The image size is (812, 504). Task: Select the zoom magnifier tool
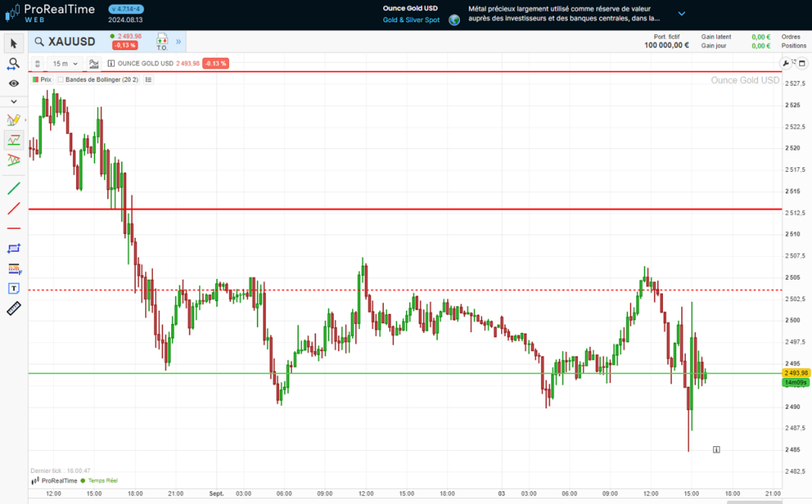point(13,63)
